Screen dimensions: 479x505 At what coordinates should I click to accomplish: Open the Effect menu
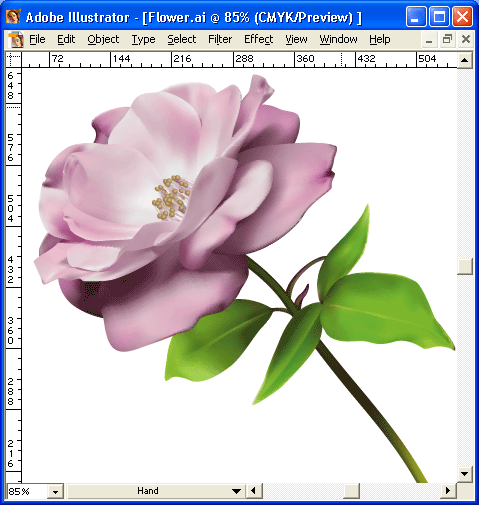point(258,39)
